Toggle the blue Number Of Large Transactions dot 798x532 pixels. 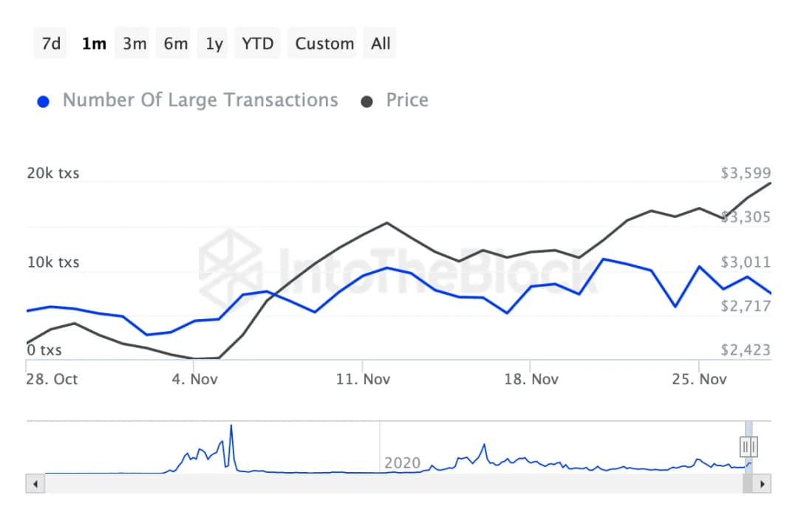point(44,101)
